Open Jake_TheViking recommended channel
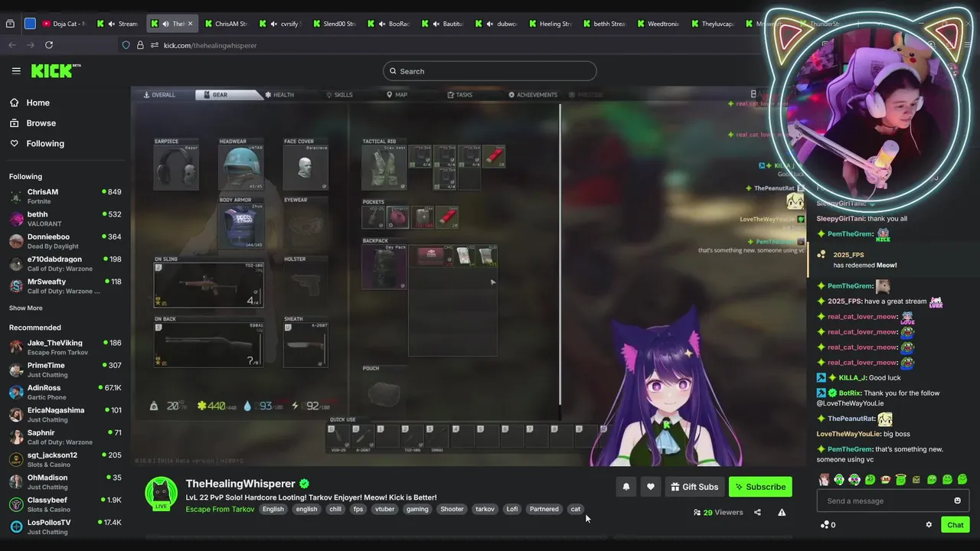The height and width of the screenshot is (551, 980). (x=65, y=347)
